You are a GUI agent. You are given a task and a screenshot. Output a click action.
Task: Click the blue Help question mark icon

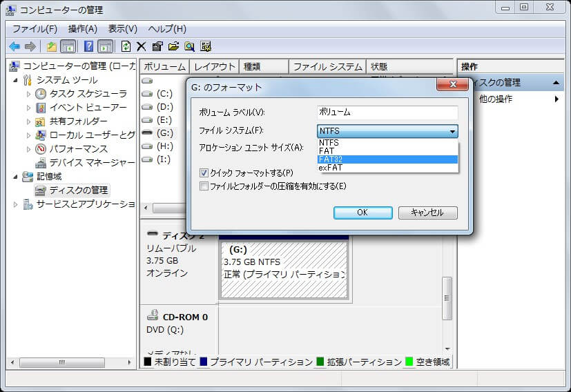click(88, 47)
